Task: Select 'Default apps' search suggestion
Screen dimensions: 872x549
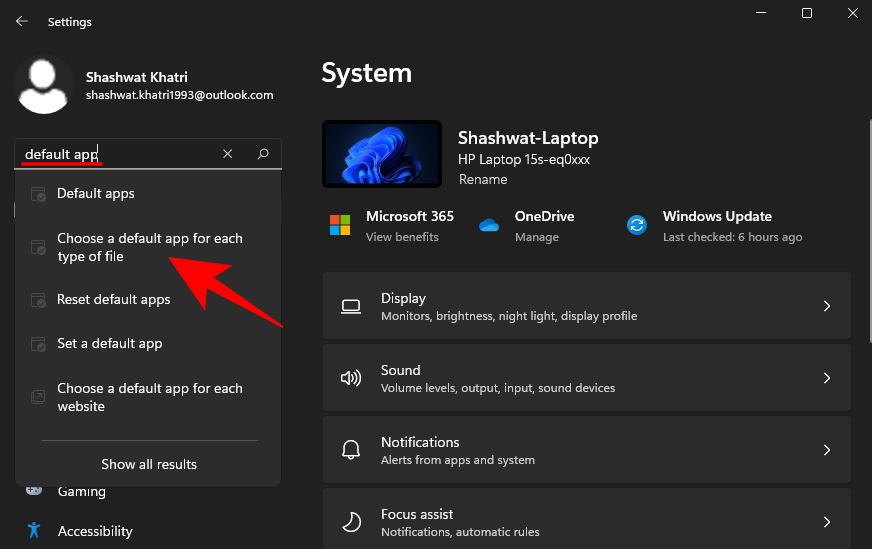Action: click(x=96, y=194)
